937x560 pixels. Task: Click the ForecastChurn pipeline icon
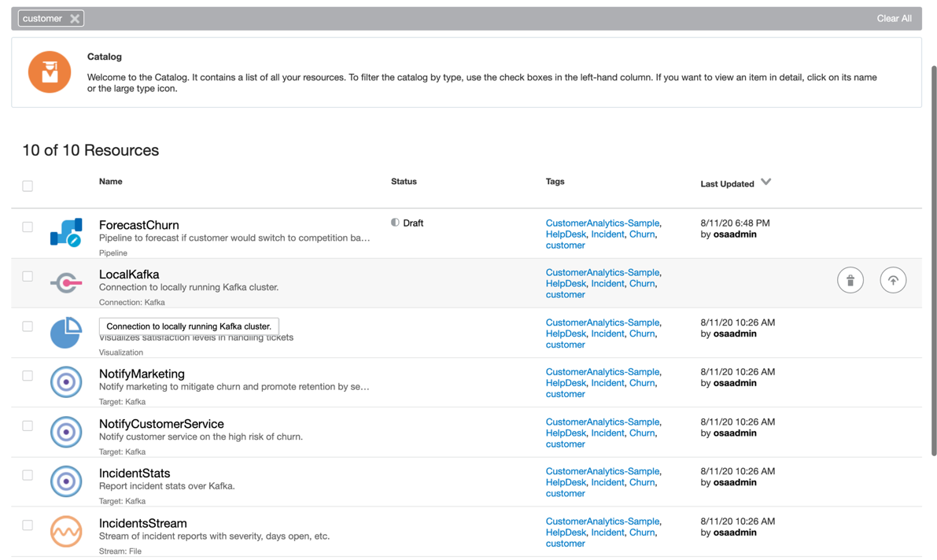click(x=66, y=232)
